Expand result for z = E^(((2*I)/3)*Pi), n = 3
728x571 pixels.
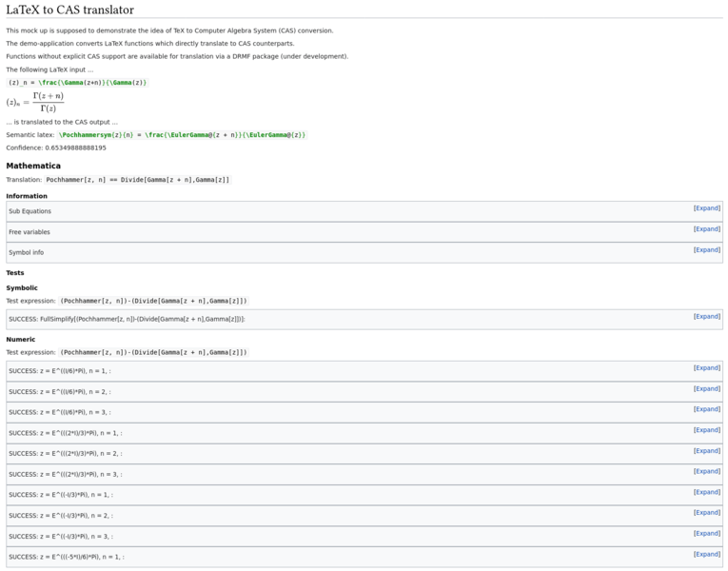pyautogui.click(x=706, y=472)
